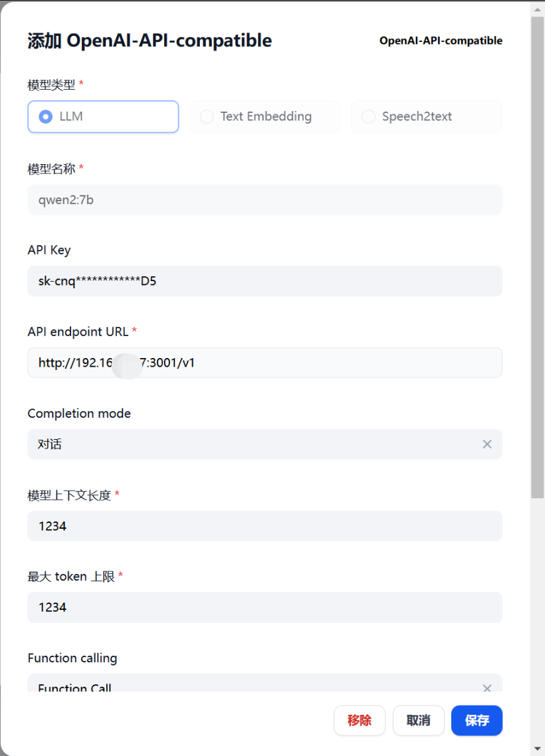
Task: Click the API endpoint URL field
Action: point(265,363)
